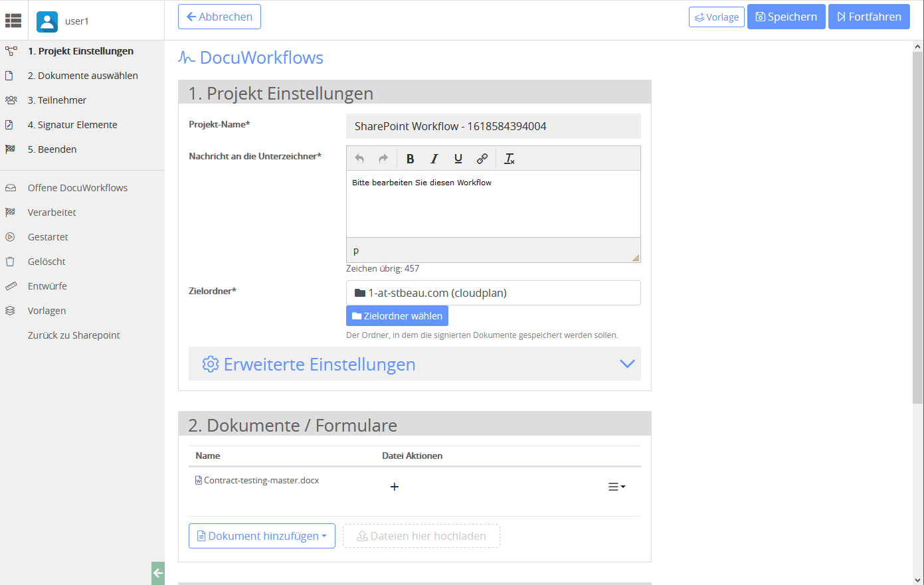The width and height of the screenshot is (924, 585).
Task: Collapse the sidebar with the green arrow
Action: pos(157,572)
